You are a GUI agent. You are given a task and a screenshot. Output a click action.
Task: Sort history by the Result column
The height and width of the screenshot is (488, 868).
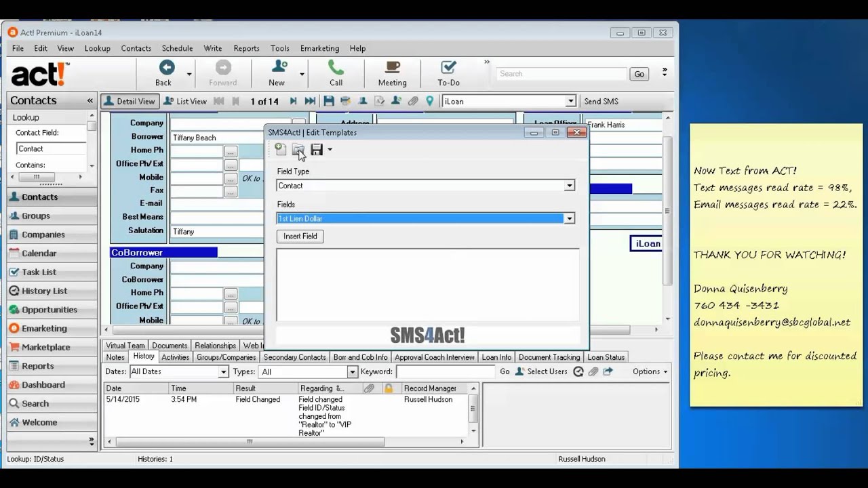265,388
